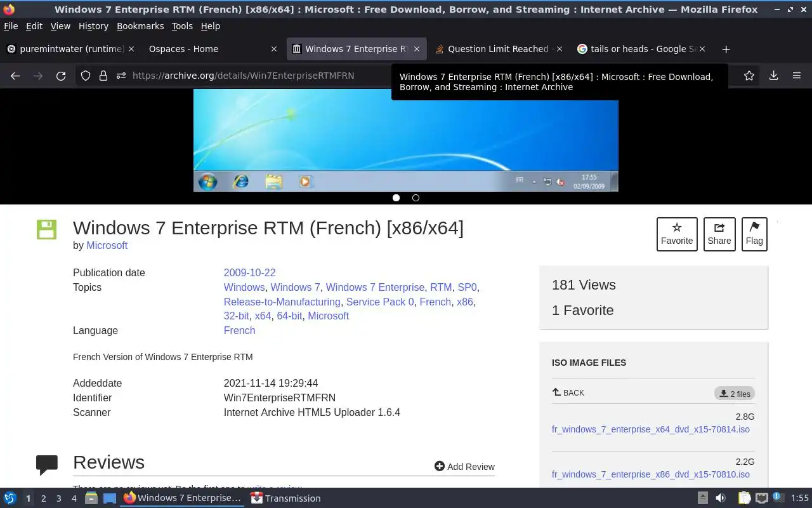812x508 pixels.
Task: Bookmark this page with the star icon
Action: point(749,76)
